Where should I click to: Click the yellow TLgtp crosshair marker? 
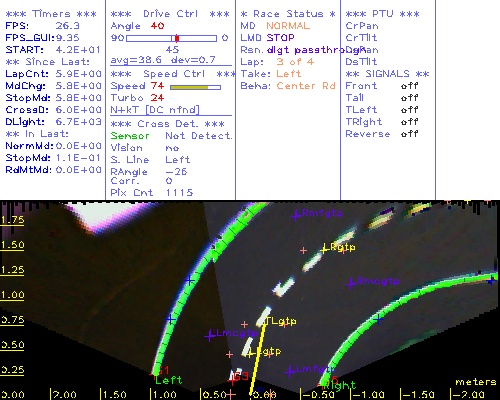pos(266,321)
